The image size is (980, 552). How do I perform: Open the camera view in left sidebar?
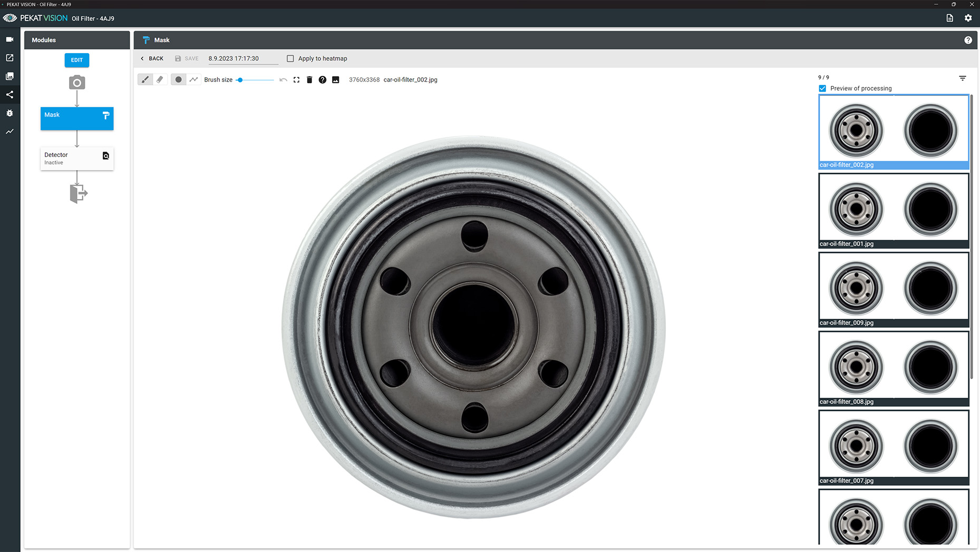tap(9, 40)
